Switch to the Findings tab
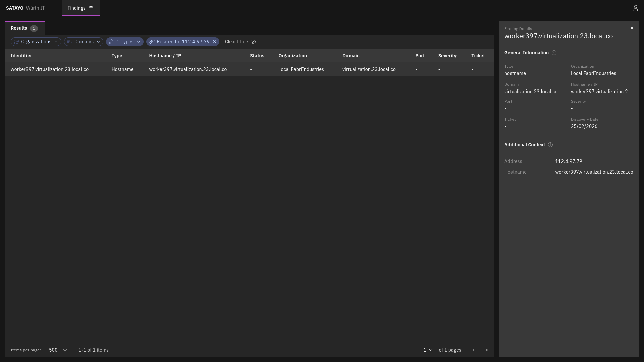This screenshot has width=644, height=362. [x=76, y=8]
